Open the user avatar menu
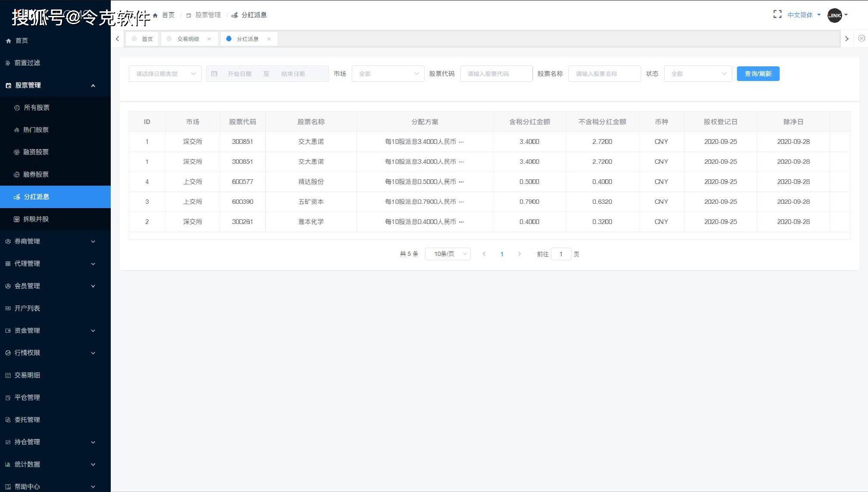Image resolution: width=868 pixels, height=492 pixels. point(837,15)
